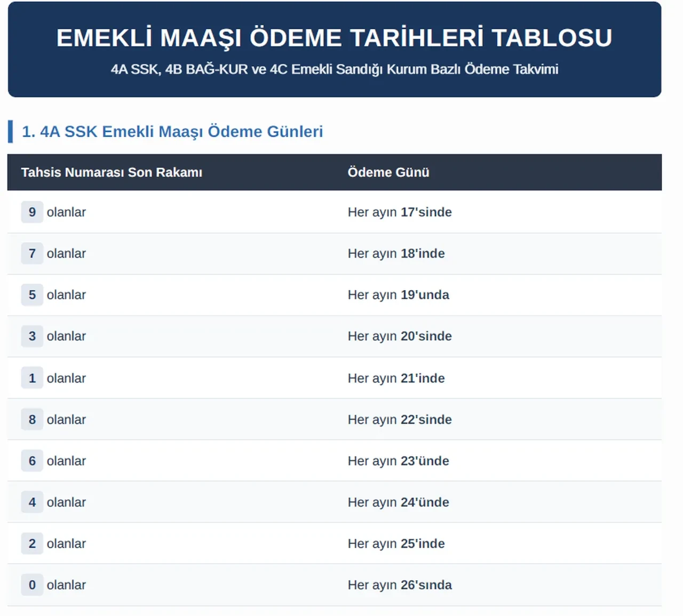
Task: Click the digit badge '0'
Action: (x=32, y=585)
